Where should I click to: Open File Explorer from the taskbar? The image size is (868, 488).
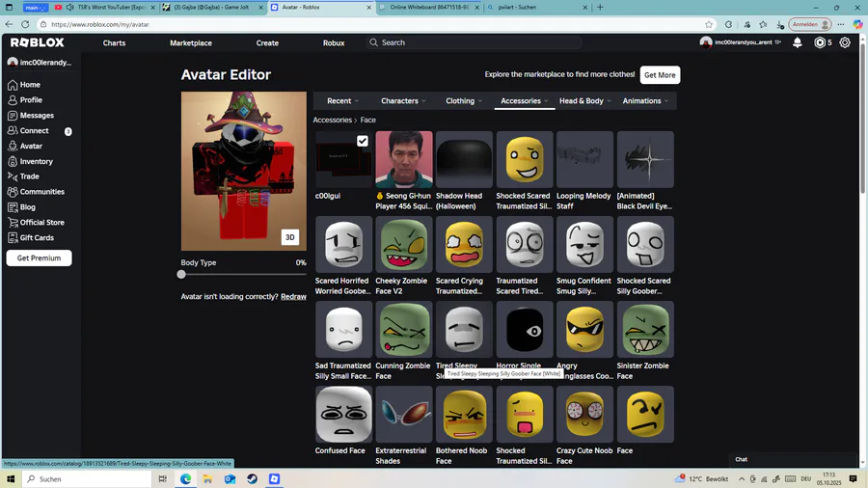click(x=207, y=478)
